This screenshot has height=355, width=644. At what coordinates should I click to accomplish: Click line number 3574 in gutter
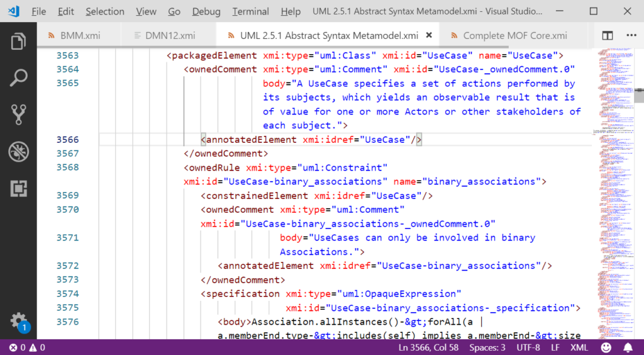pyautogui.click(x=67, y=294)
